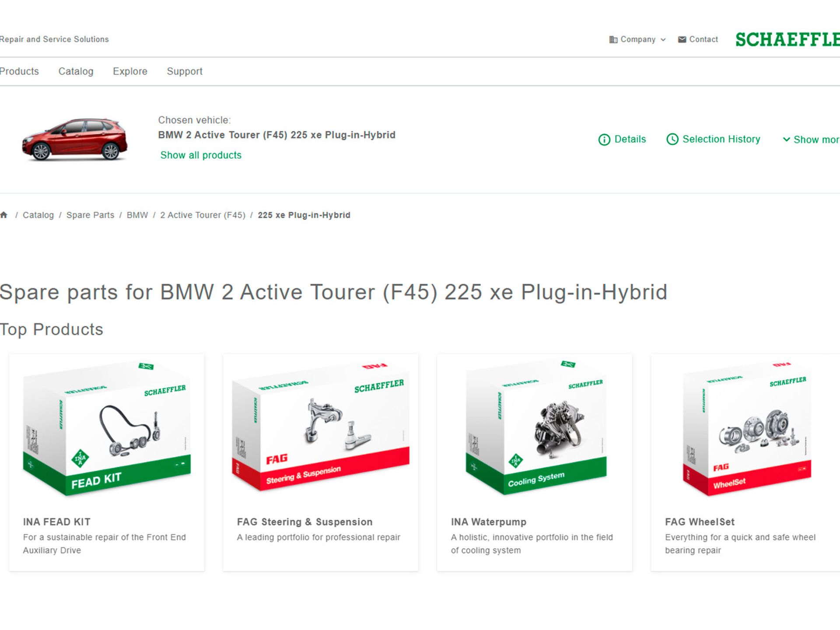Click the Schaeffler logo

pyautogui.click(x=787, y=39)
